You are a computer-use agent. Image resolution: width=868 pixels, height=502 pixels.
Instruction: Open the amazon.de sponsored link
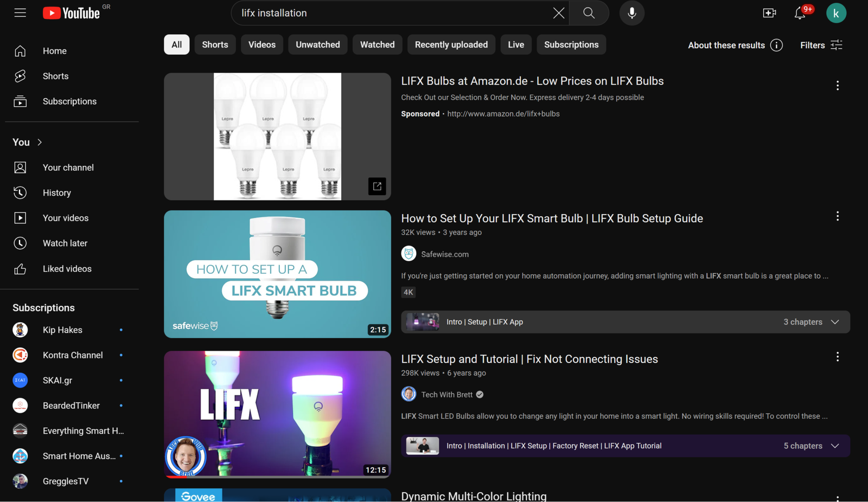503,114
